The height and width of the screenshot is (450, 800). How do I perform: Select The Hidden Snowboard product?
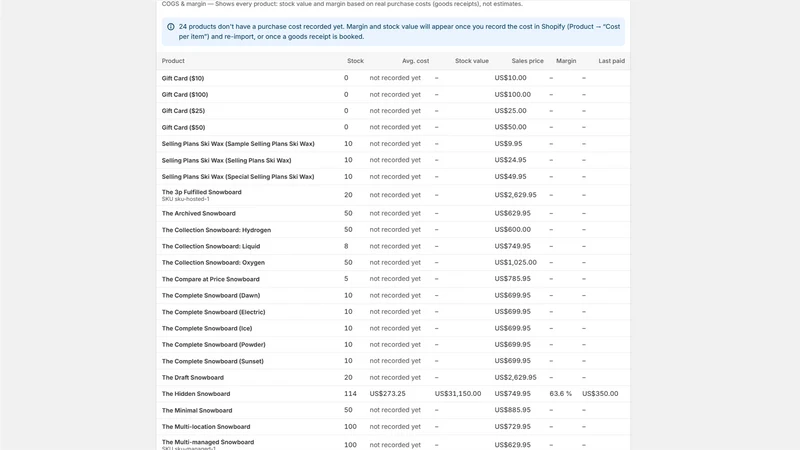196,394
